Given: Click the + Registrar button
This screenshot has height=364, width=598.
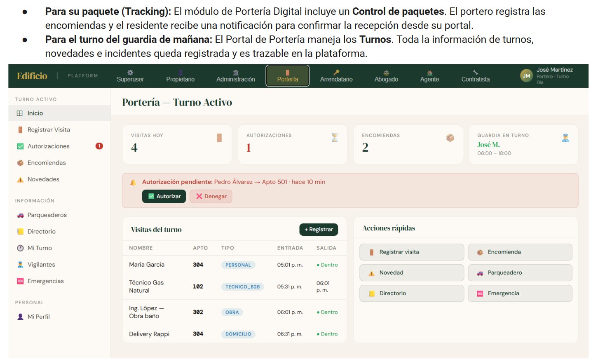Looking at the screenshot, I should pos(319,230).
